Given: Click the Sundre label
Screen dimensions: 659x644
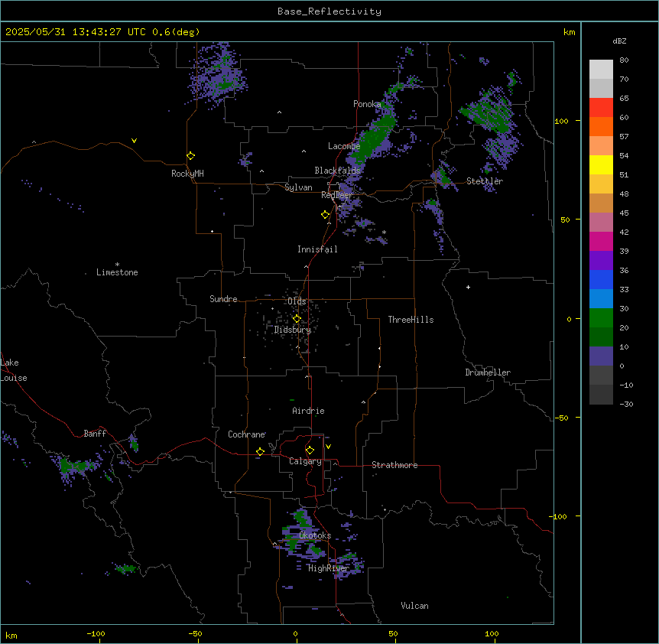Looking at the screenshot, I should click(x=223, y=299).
